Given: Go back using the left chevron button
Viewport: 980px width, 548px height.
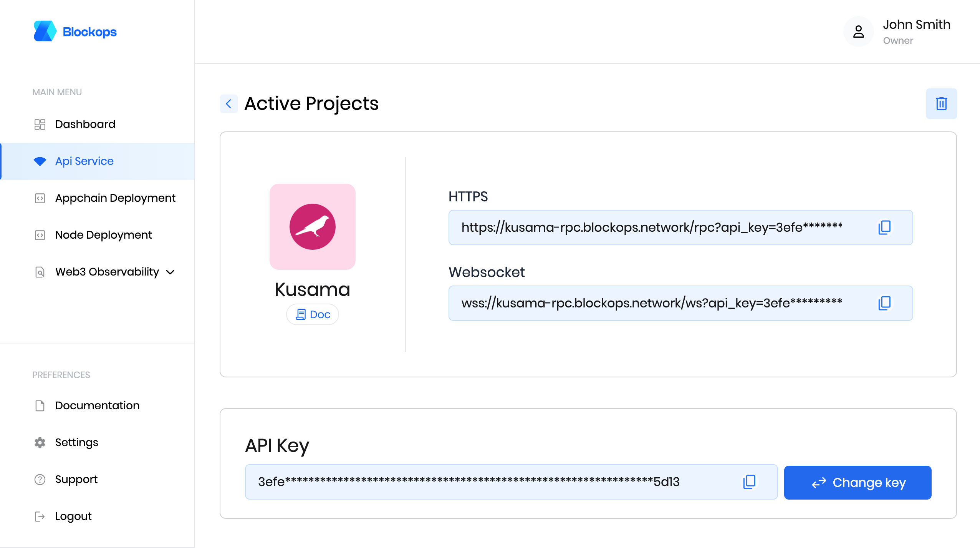Looking at the screenshot, I should (229, 104).
